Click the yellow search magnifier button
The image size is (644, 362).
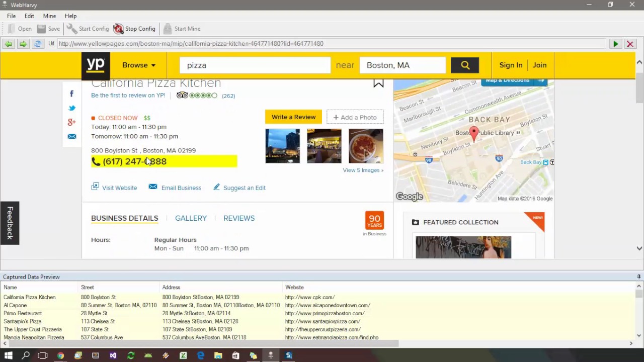[x=465, y=65]
